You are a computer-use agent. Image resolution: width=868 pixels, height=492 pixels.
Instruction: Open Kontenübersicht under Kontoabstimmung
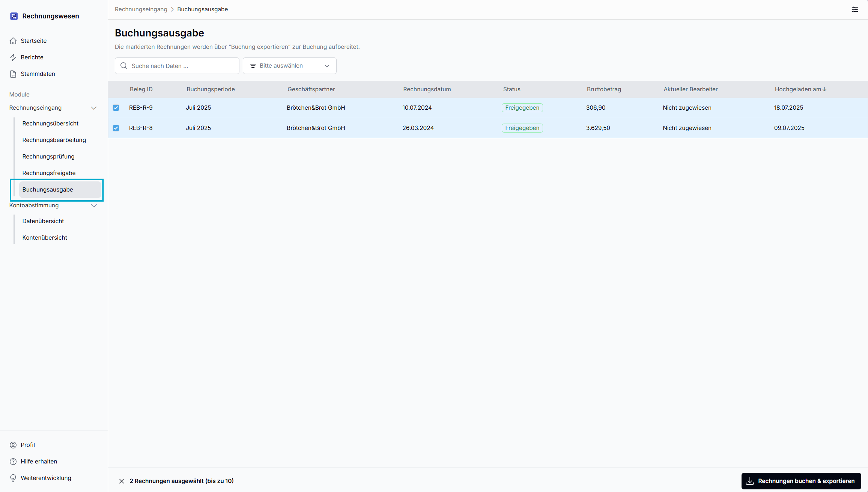tap(45, 238)
